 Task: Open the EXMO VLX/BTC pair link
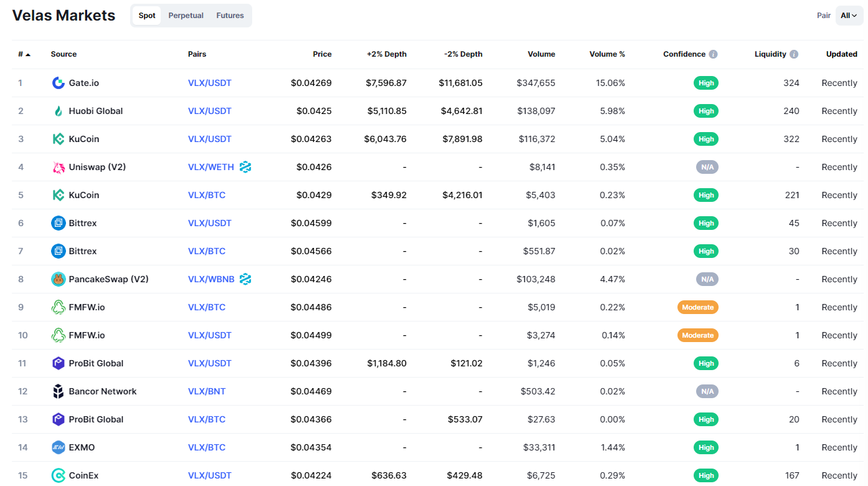point(207,447)
